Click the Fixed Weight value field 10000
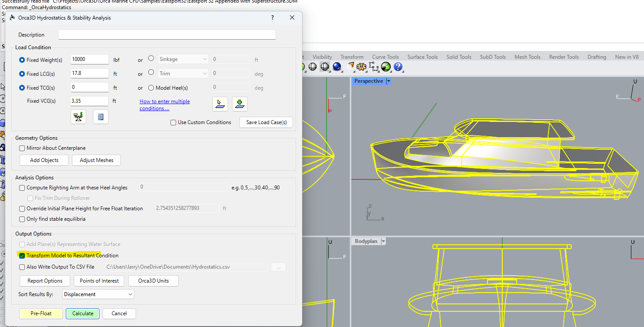Viewport: 644px width, 327px height. point(90,59)
